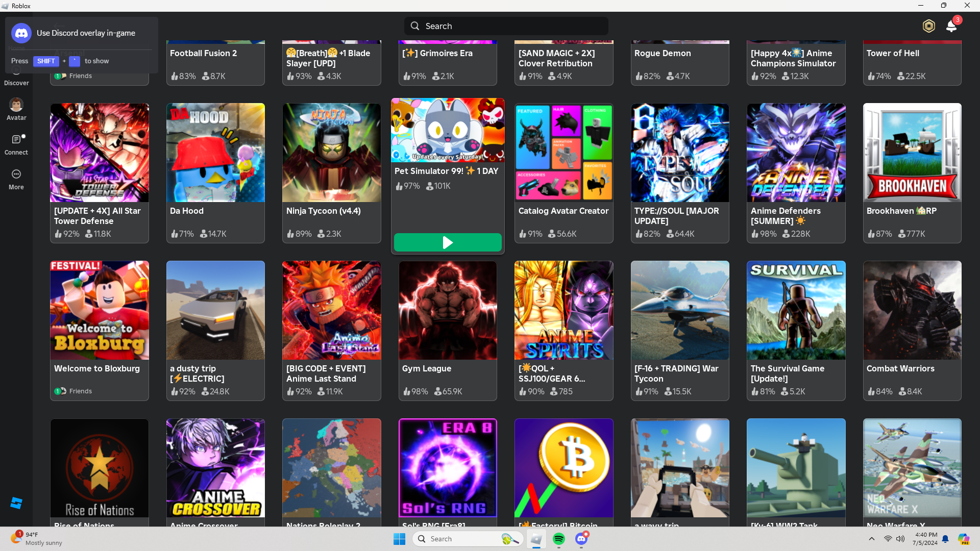This screenshot has width=980, height=551.
Task: Open the Anime Champions Simulator title
Action: (793, 58)
